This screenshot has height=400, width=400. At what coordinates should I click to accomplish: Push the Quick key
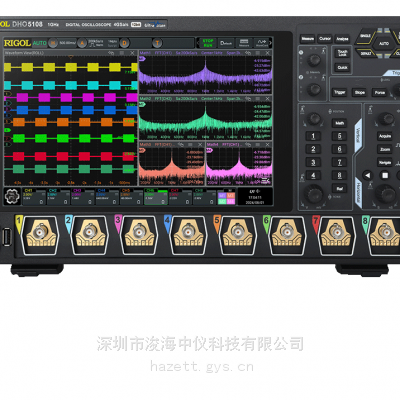342,68
